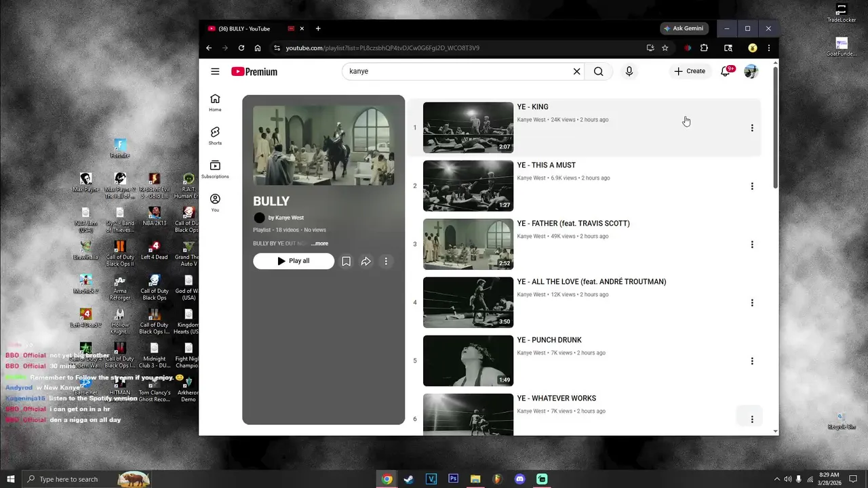Click YE - ALL THE LOVE thumbnail

468,302
